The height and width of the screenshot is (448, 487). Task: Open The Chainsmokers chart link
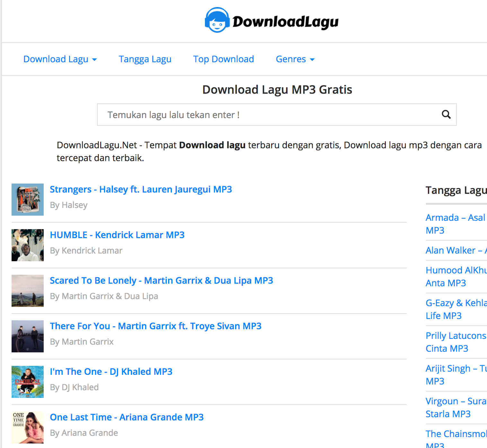[456, 438]
